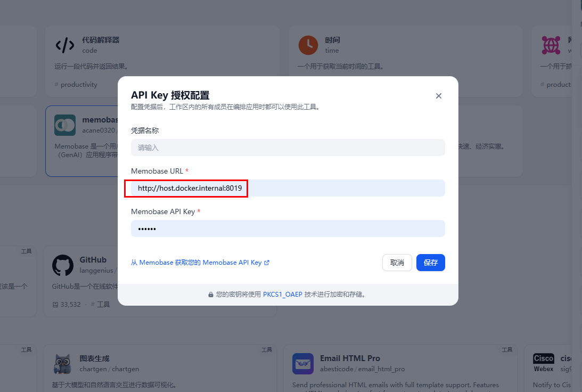This screenshot has height=392, width=582.
Task: Click the GitHub logo icon
Action: [63, 265]
